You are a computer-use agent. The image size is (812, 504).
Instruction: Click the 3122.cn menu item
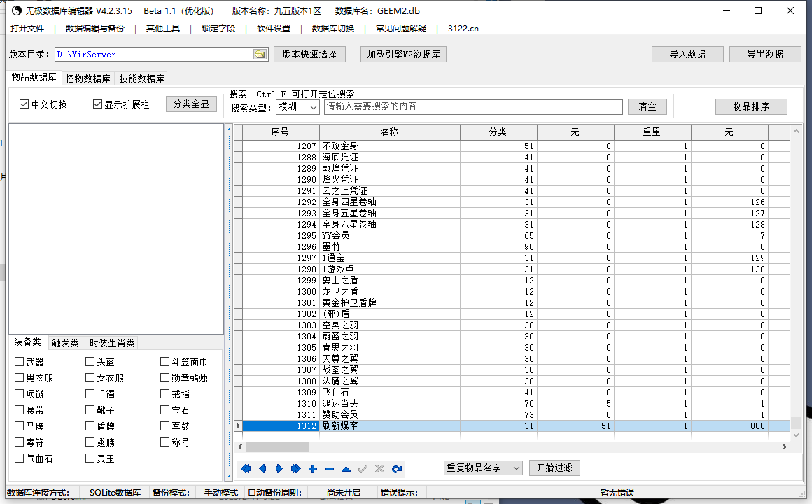coord(463,29)
